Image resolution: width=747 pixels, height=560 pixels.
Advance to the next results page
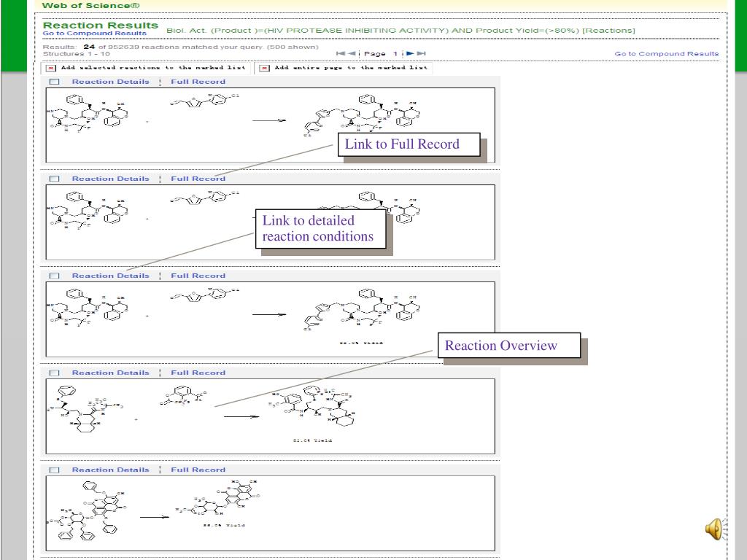(x=410, y=53)
